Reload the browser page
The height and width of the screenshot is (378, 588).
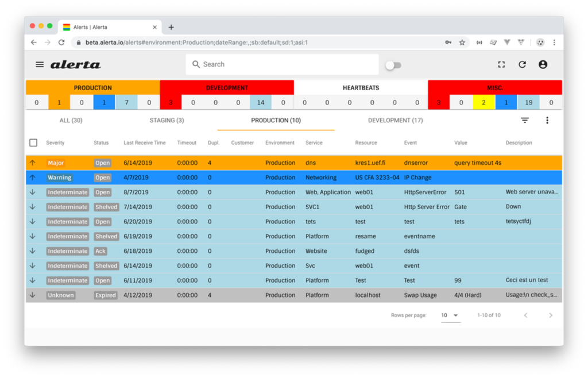(61, 43)
